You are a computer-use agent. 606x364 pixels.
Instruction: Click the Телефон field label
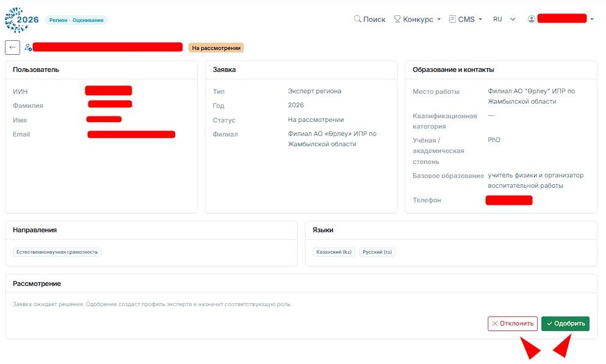[427, 200]
